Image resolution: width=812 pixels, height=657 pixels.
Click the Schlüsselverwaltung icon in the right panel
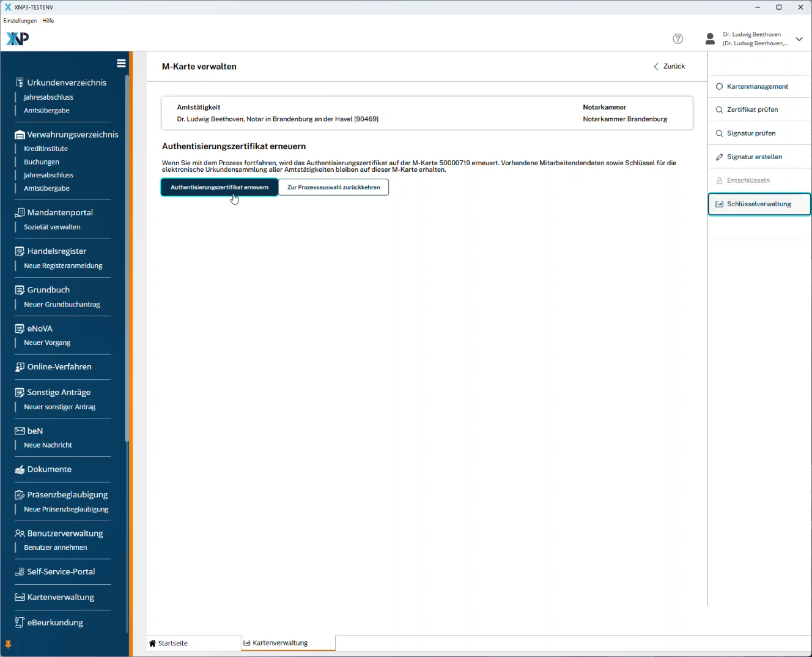(720, 204)
